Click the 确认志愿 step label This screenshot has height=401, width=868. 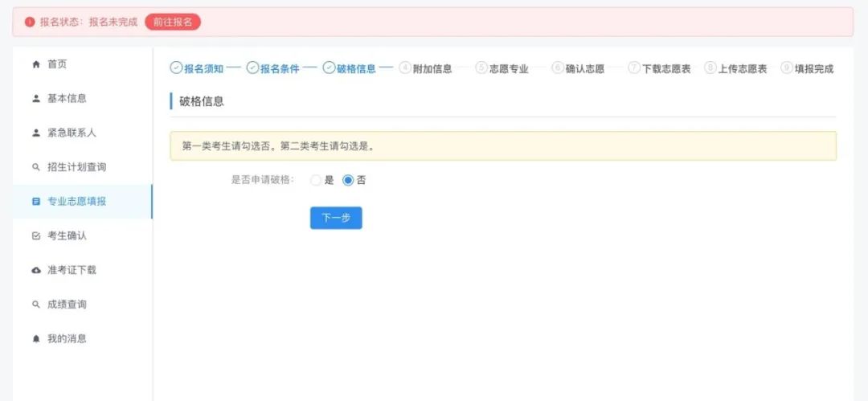coord(585,68)
